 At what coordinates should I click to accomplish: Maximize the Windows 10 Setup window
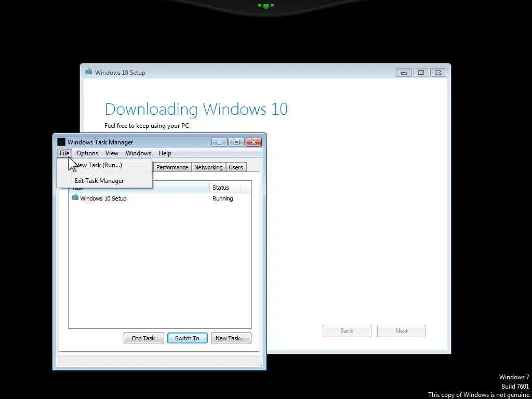tap(421, 73)
